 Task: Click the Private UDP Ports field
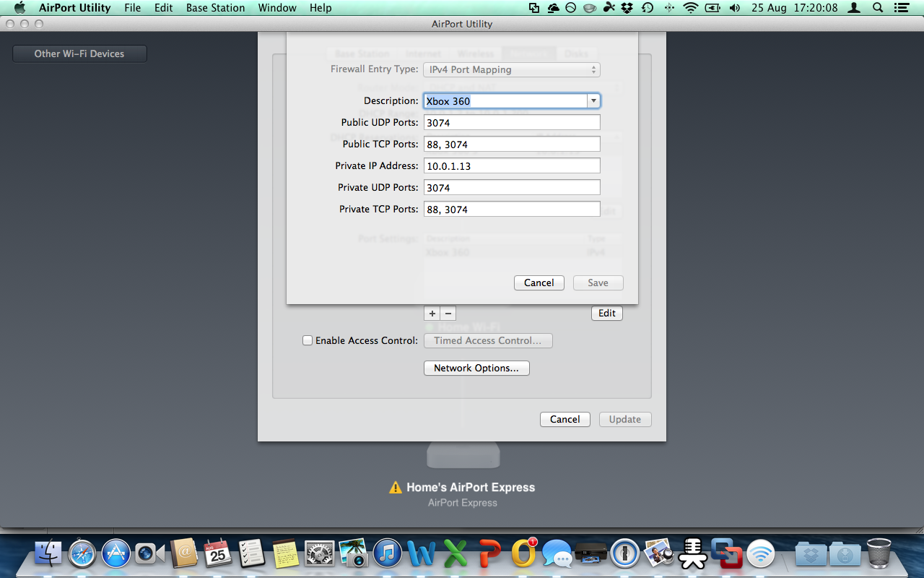tap(512, 188)
